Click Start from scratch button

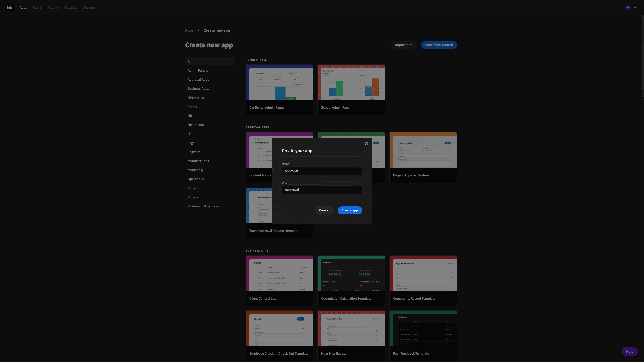pos(439,45)
